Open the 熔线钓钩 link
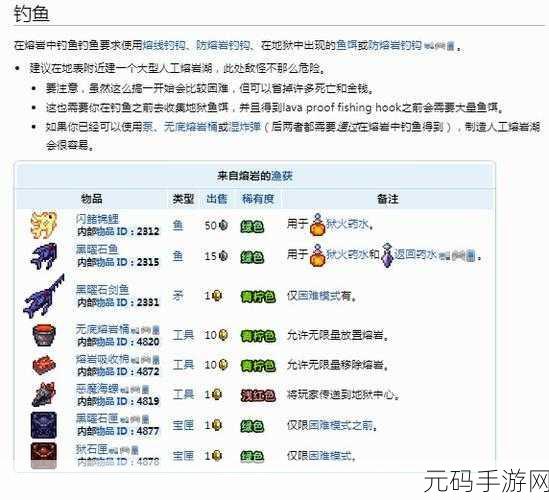 pos(164,46)
